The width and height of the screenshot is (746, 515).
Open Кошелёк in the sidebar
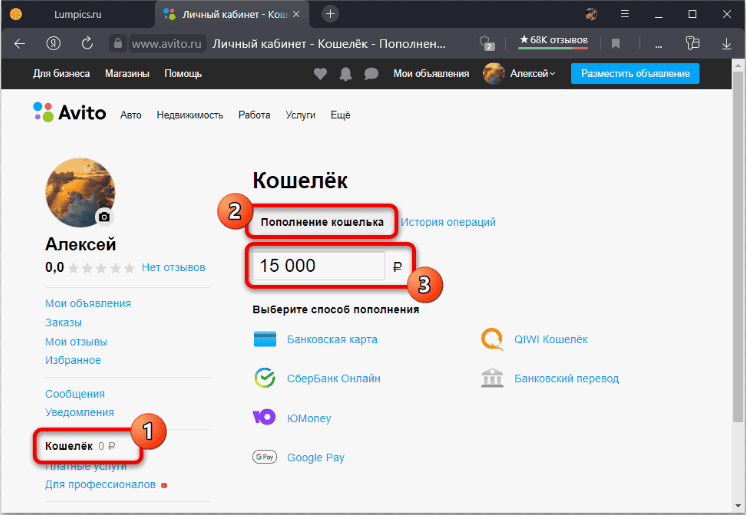[x=69, y=446]
